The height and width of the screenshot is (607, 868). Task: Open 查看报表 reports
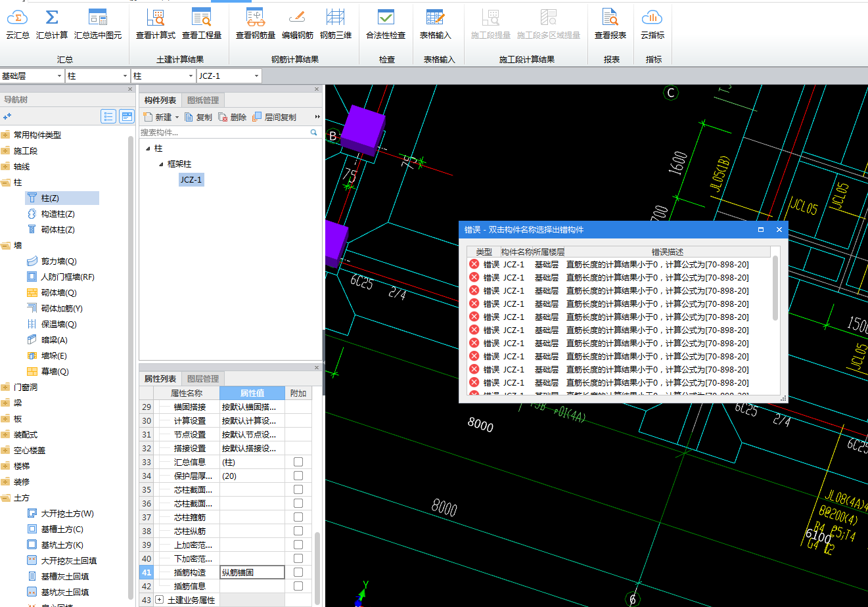[610, 24]
